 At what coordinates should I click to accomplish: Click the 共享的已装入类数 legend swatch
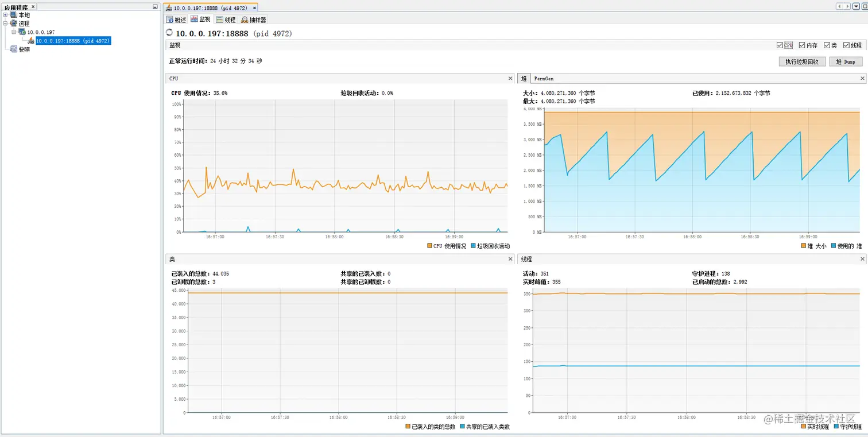tap(462, 427)
